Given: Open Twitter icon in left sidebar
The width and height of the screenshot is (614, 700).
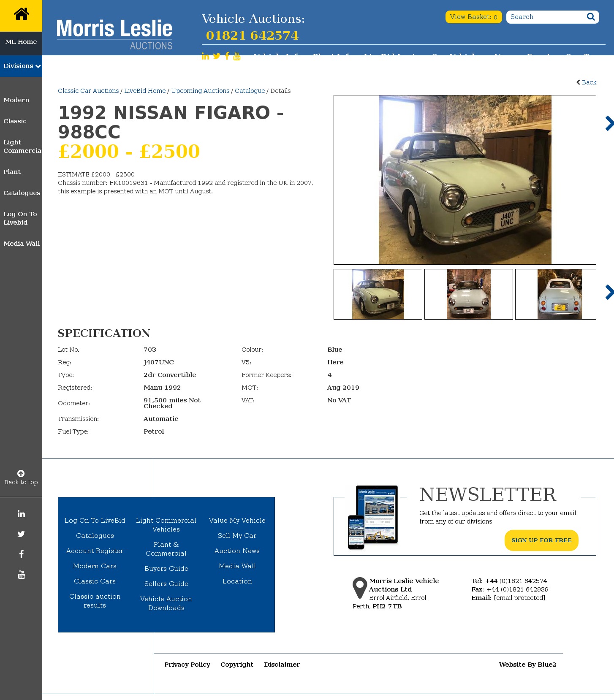Looking at the screenshot, I should pyautogui.click(x=21, y=534).
